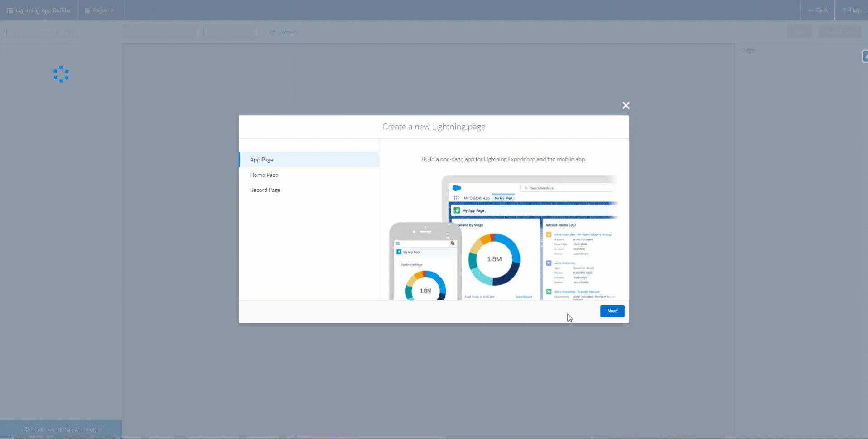
Task: Open the narrow dropdown beside Refresh
Action: click(230, 32)
